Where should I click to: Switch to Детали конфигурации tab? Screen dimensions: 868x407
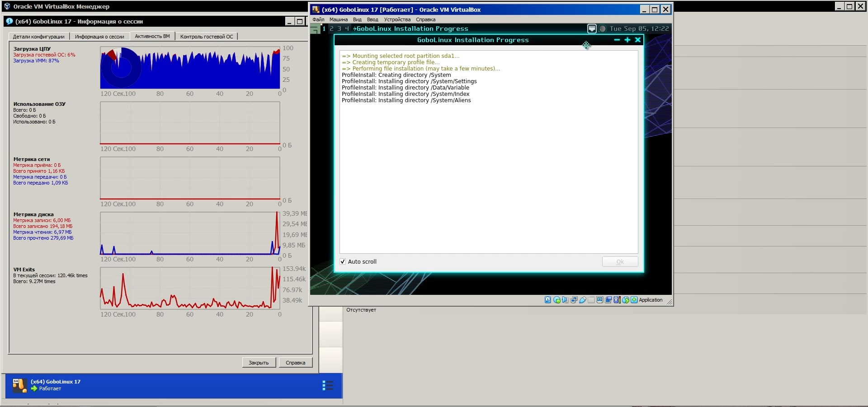pyautogui.click(x=38, y=37)
